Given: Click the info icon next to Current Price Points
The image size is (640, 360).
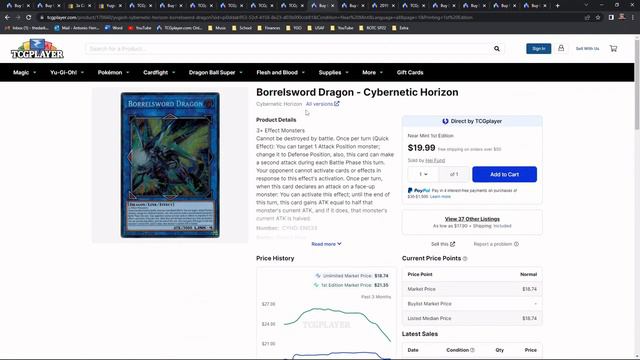Looking at the screenshot, I should tap(465, 259).
